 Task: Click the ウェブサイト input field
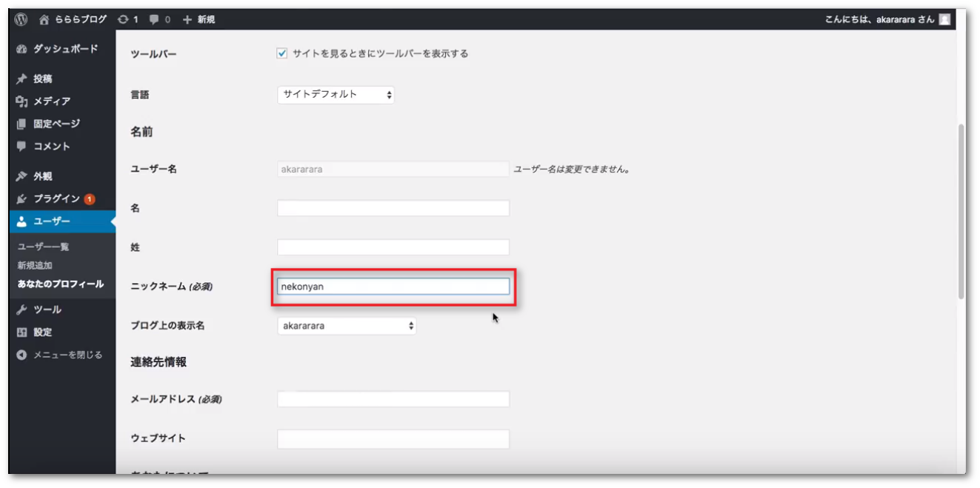[x=393, y=439]
